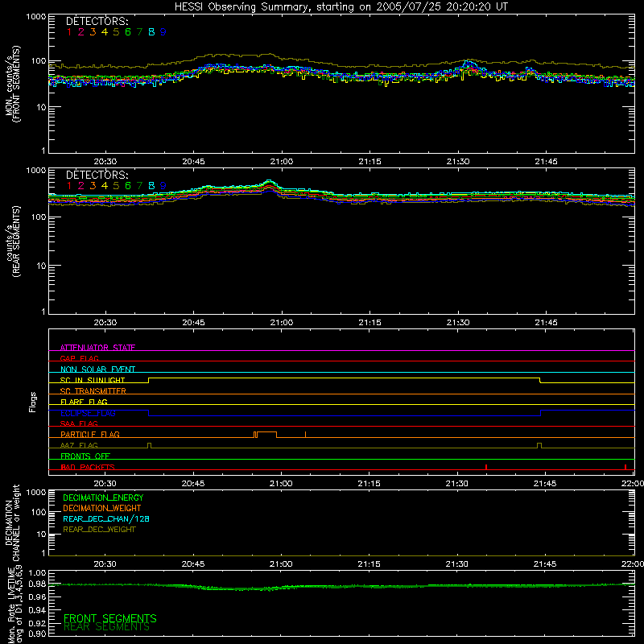Click the 0.90 tick on livetime axis

(37, 634)
